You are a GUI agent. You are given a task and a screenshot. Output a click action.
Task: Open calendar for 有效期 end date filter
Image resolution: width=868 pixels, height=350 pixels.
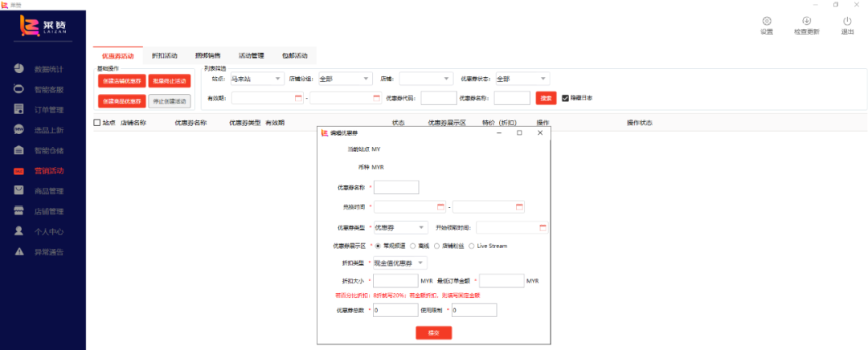(x=376, y=98)
